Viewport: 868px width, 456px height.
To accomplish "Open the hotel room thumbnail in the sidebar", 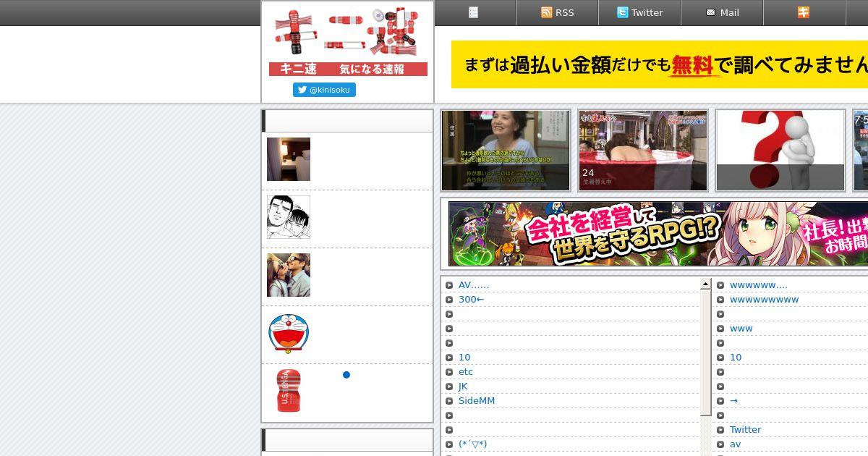I will click(x=289, y=159).
